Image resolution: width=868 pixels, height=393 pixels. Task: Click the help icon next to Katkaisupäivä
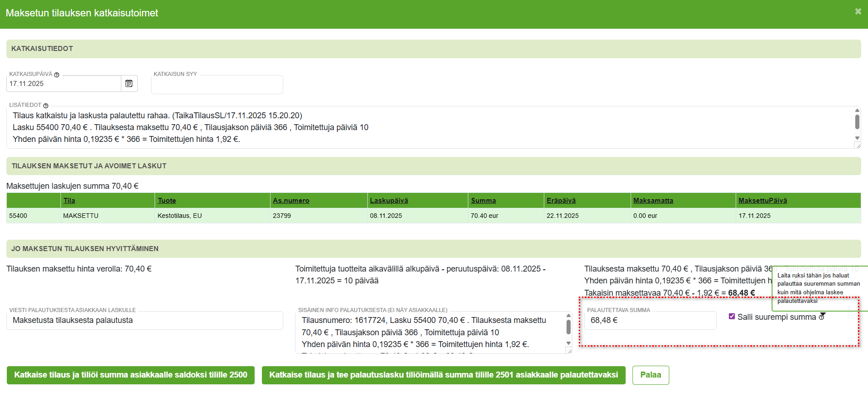coord(57,75)
